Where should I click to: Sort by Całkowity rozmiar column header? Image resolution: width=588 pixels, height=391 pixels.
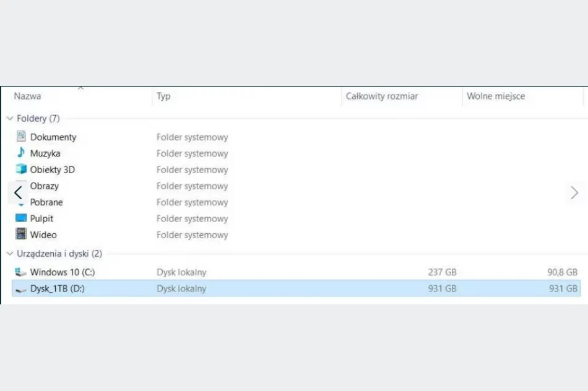click(382, 97)
